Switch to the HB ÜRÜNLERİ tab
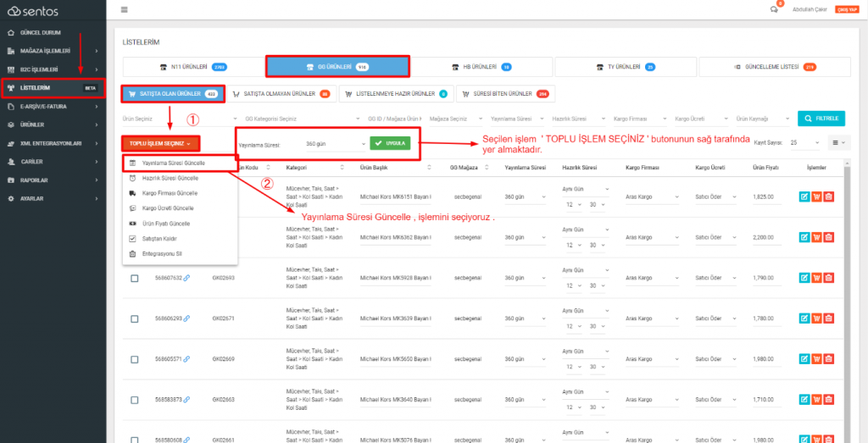Image resolution: width=868 pixels, height=443 pixels. point(482,66)
